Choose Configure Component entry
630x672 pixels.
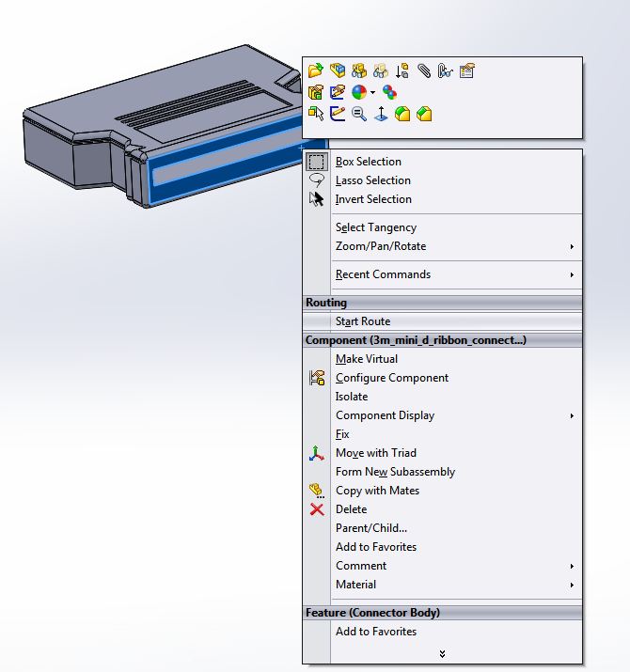point(442,378)
